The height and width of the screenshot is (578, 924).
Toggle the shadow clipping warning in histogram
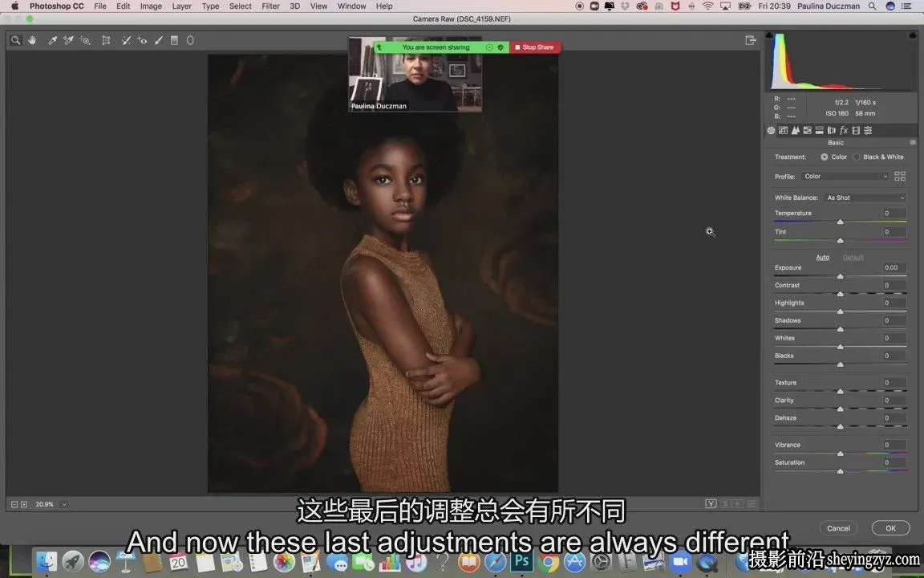pos(769,35)
